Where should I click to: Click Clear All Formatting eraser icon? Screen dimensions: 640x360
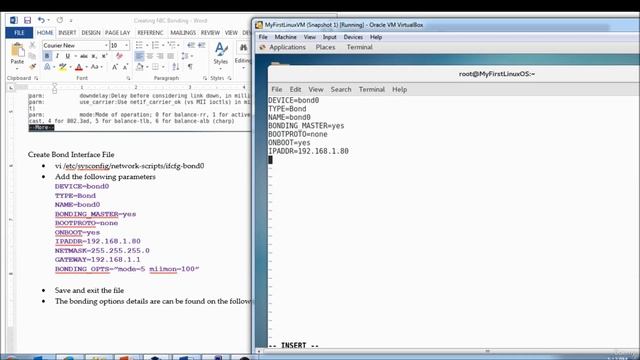[x=119, y=56]
